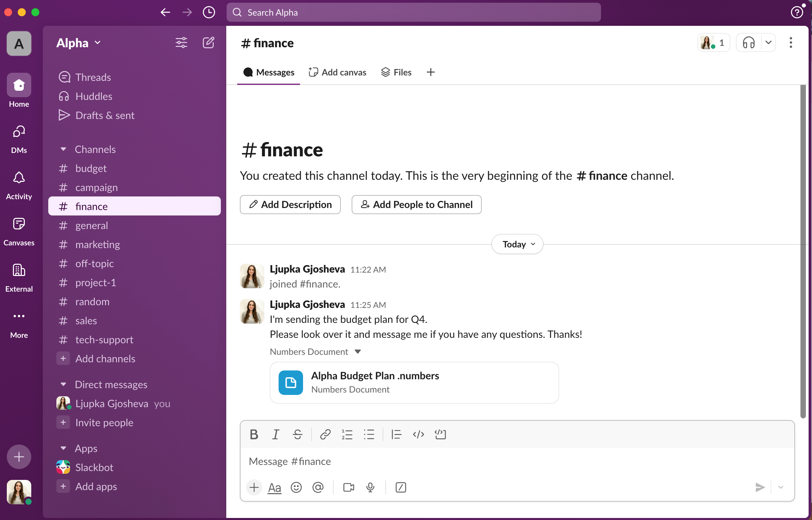The width and height of the screenshot is (812, 520).
Task: Click the round plus button in the left rail
Action: pyautogui.click(x=19, y=456)
